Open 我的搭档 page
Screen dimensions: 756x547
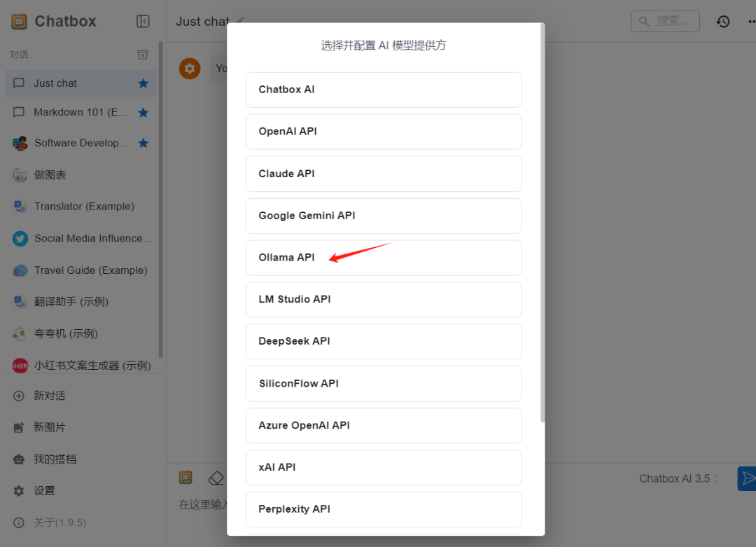(81, 459)
